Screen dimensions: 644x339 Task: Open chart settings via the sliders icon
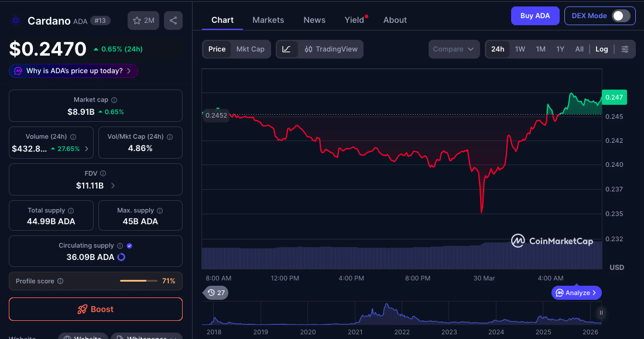(625, 49)
